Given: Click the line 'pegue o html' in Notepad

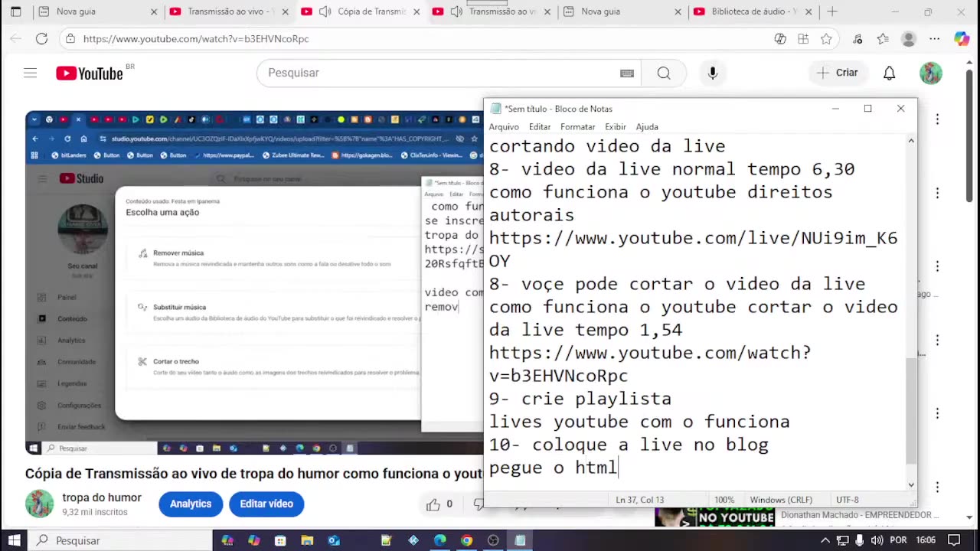Looking at the screenshot, I should tap(553, 468).
